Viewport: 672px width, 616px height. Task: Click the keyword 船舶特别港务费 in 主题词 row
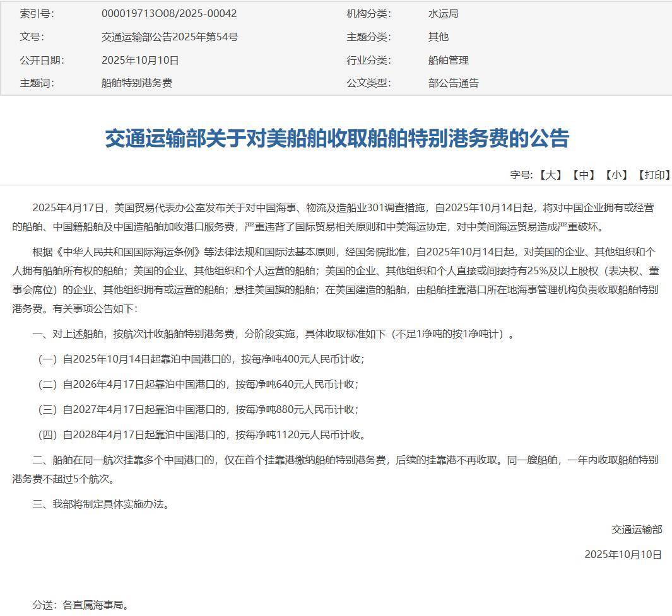pos(136,83)
